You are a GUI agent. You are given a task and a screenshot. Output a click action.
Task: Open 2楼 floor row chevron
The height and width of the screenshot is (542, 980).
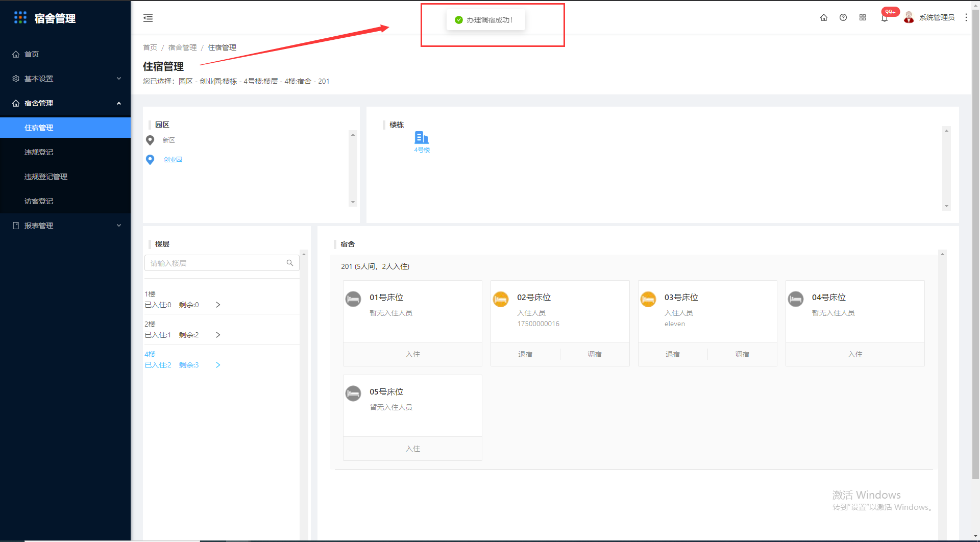click(218, 335)
